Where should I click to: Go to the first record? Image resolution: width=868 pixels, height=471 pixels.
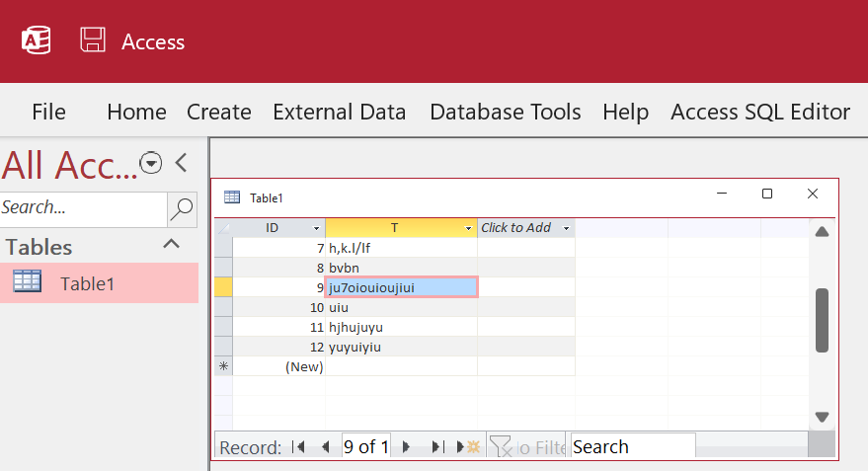tap(299, 446)
